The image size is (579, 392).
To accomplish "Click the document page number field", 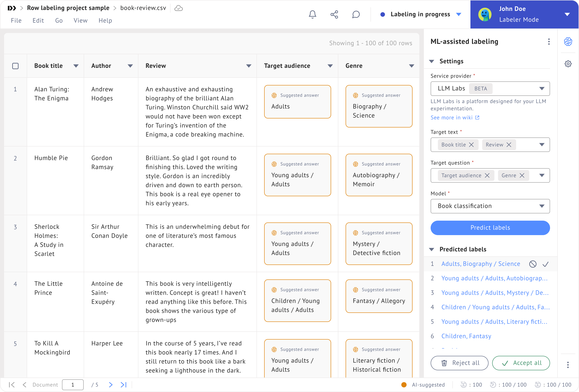I will coord(73,385).
